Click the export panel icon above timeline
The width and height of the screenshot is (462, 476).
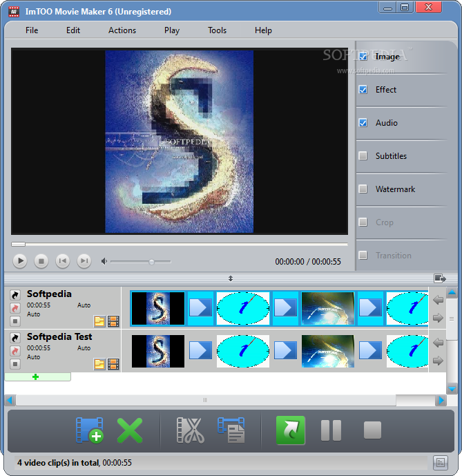point(440,278)
